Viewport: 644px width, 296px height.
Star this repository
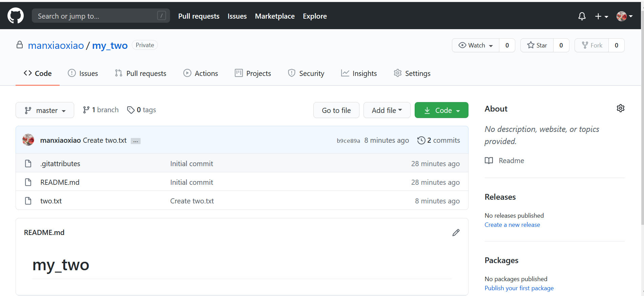coord(537,45)
